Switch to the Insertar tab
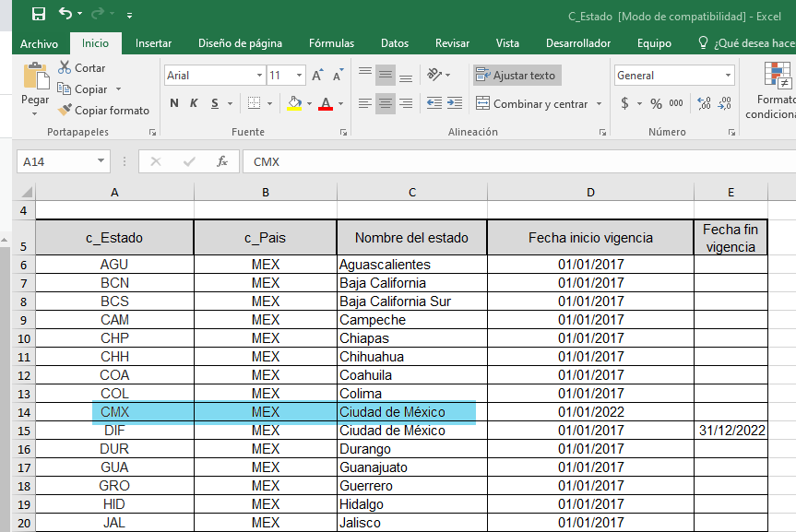The height and width of the screenshot is (532, 796). [x=153, y=43]
